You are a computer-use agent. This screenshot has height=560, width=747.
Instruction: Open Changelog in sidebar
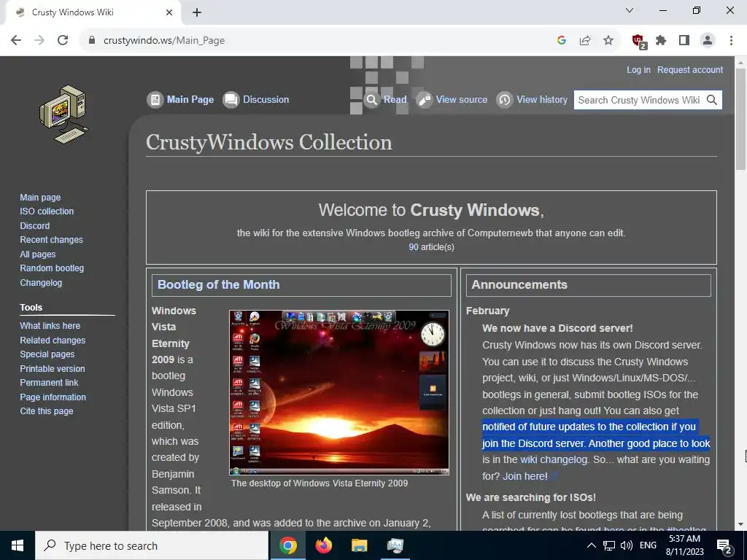(41, 282)
